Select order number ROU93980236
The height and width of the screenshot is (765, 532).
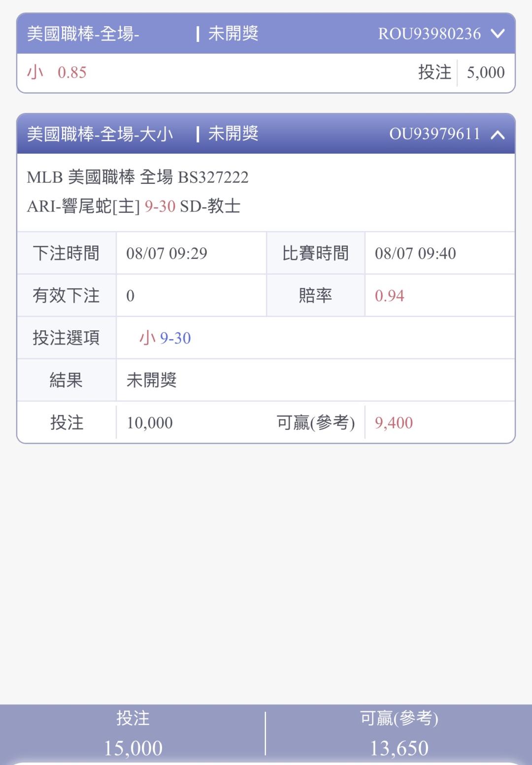click(429, 34)
